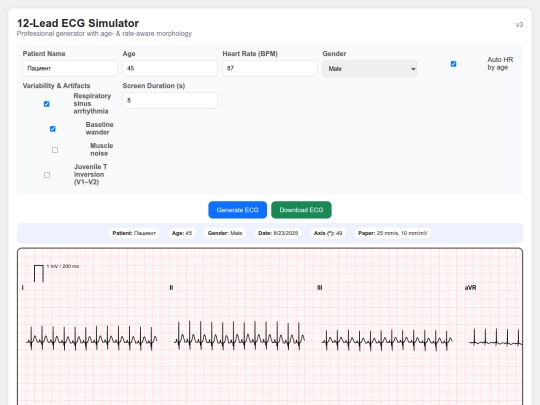540x405 pixels.
Task: Uncheck Respiratory sinus arrhythmia
Action: (x=46, y=104)
